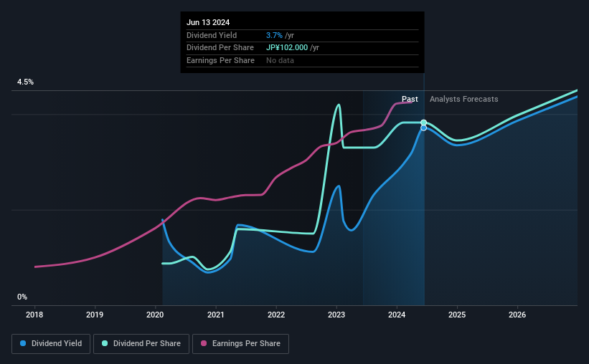
Task: Select the teal Dividend Per Share data point marker
Action: pos(424,123)
